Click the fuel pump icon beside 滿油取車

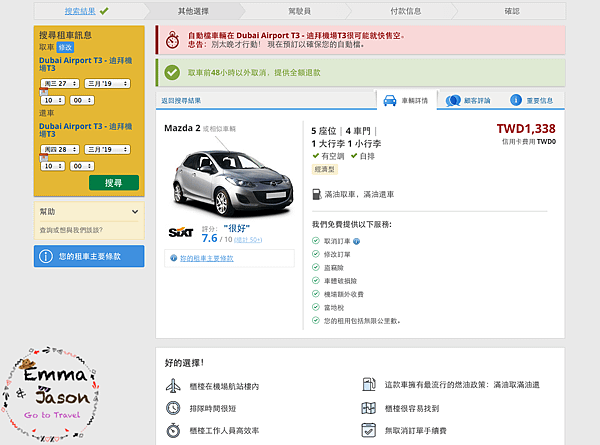[317, 194]
